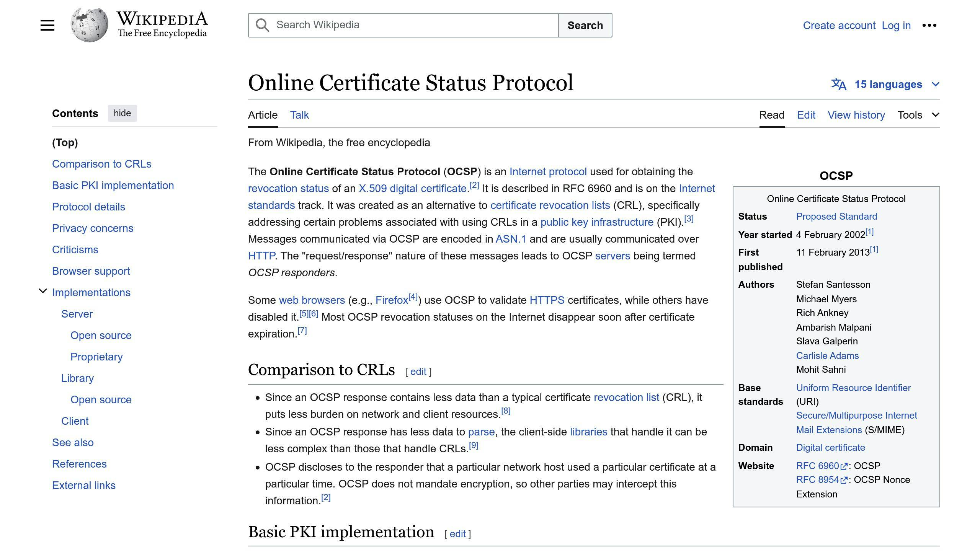The image size is (980, 551).
Task: Open the more options ellipsis menu
Action: [929, 24]
